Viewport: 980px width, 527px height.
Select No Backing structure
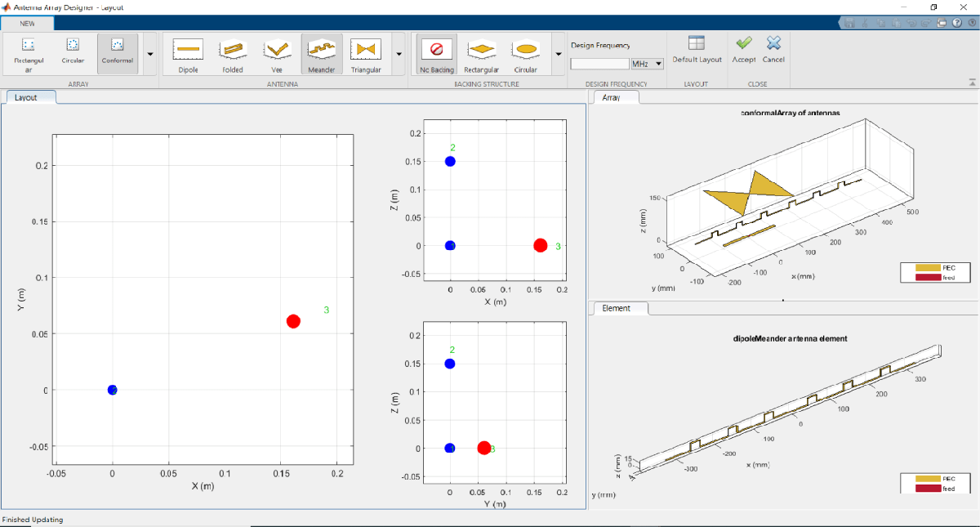pyautogui.click(x=437, y=54)
